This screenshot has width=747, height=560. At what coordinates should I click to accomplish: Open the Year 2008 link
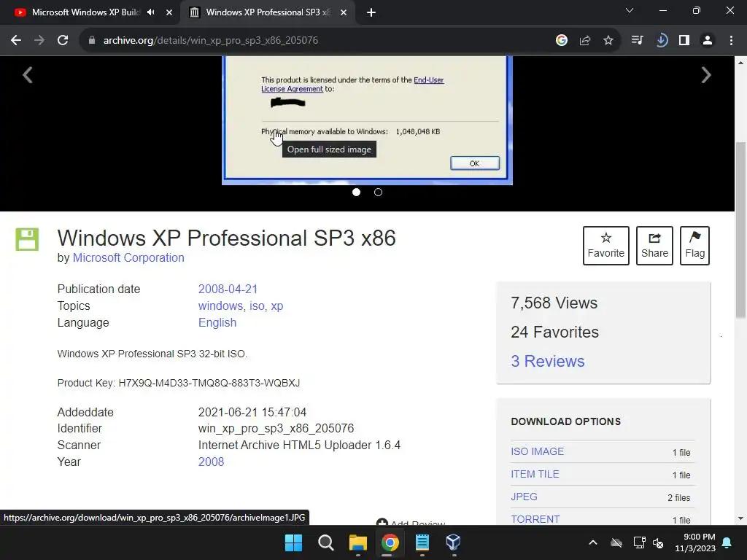click(211, 462)
